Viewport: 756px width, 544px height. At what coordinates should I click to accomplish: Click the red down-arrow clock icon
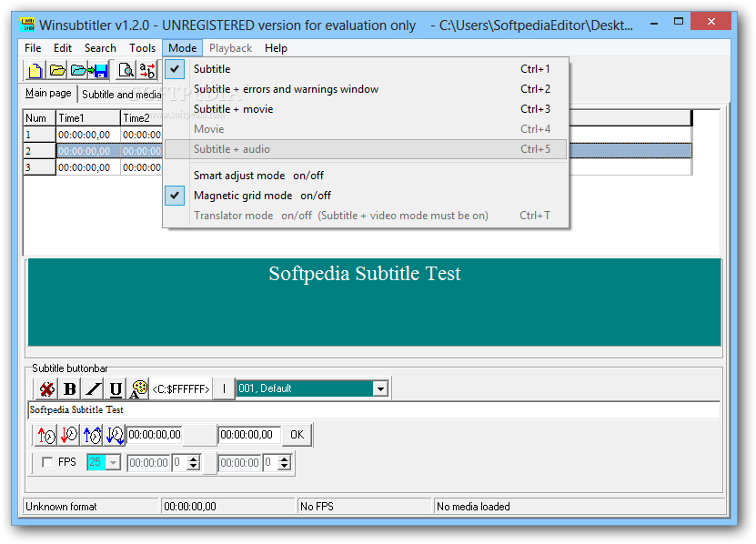[69, 435]
